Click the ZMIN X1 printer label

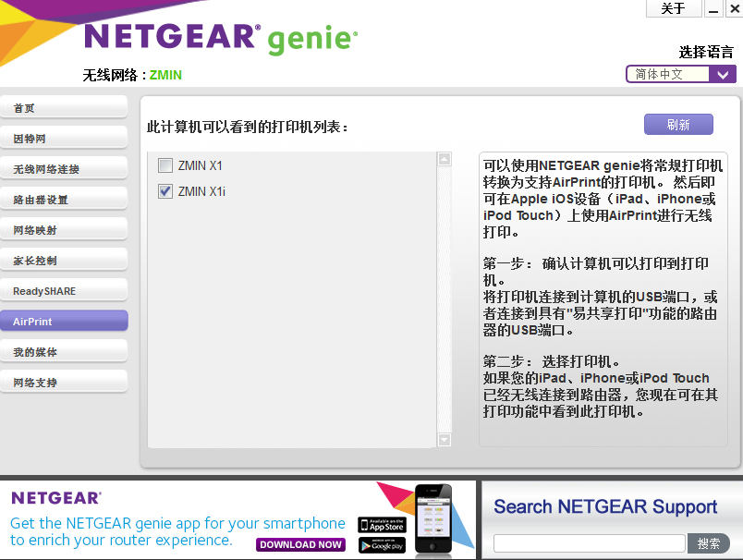(x=200, y=165)
